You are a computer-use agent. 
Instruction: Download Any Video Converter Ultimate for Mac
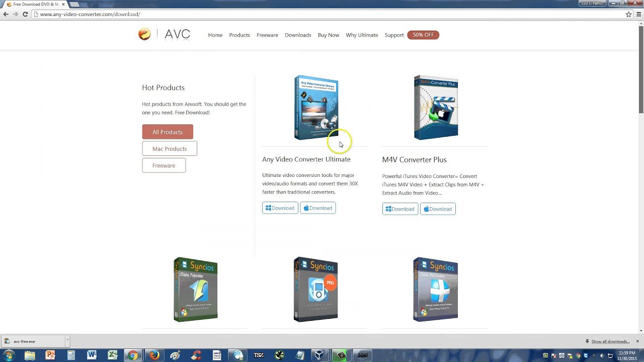(318, 208)
